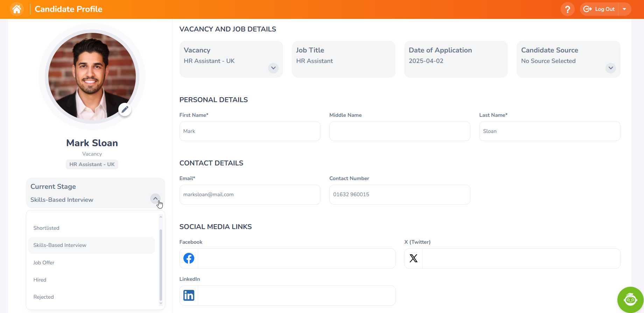Image resolution: width=644 pixels, height=313 pixels.
Task: Click Mark Sloan's profile photo
Action: pos(92,76)
